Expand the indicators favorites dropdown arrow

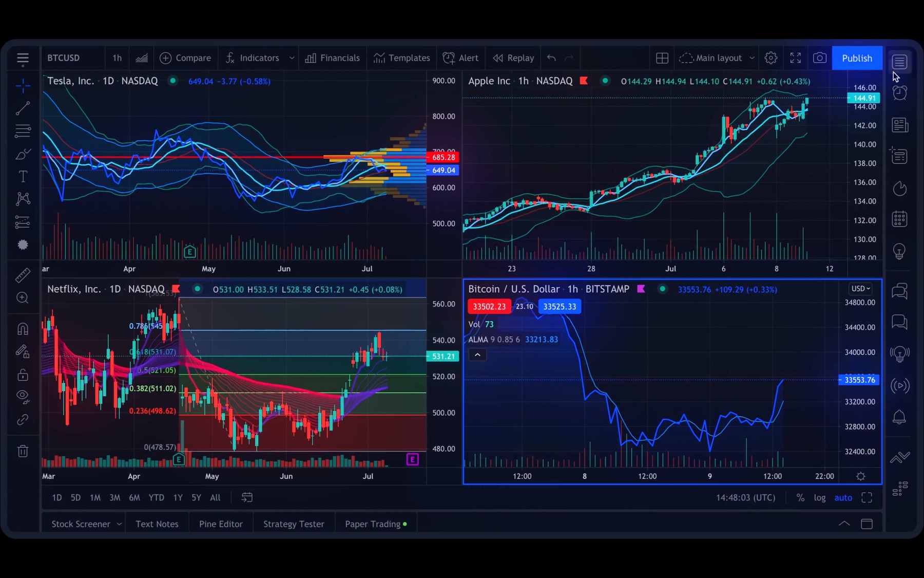292,58
